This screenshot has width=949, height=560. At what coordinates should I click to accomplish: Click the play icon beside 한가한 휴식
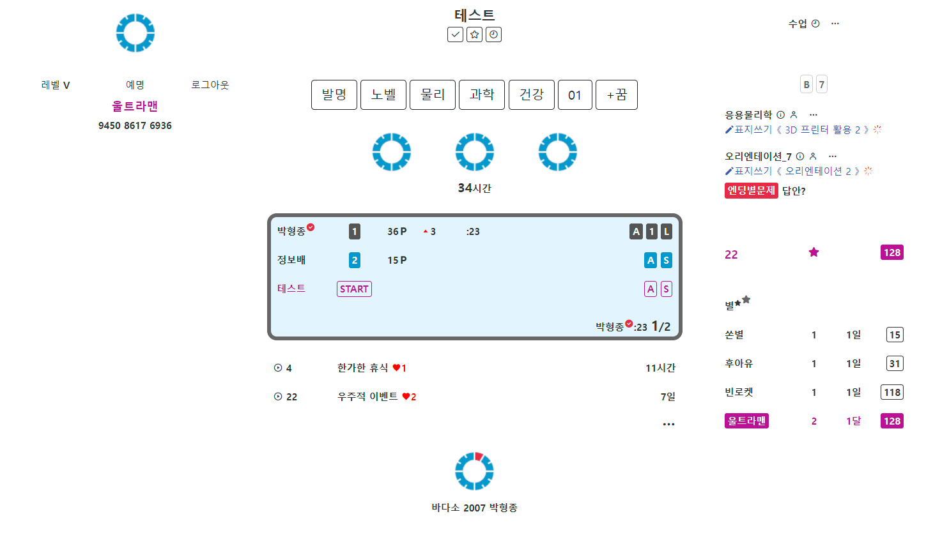coord(278,368)
